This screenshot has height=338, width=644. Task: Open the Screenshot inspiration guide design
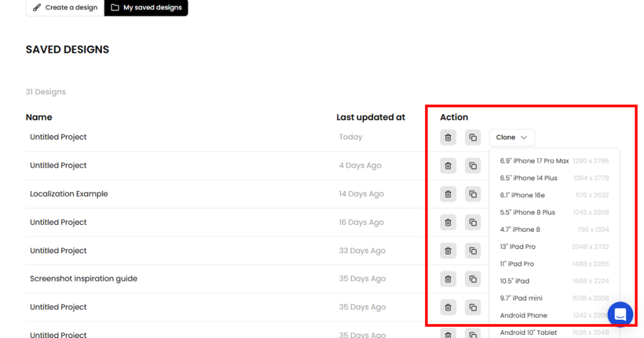84,278
